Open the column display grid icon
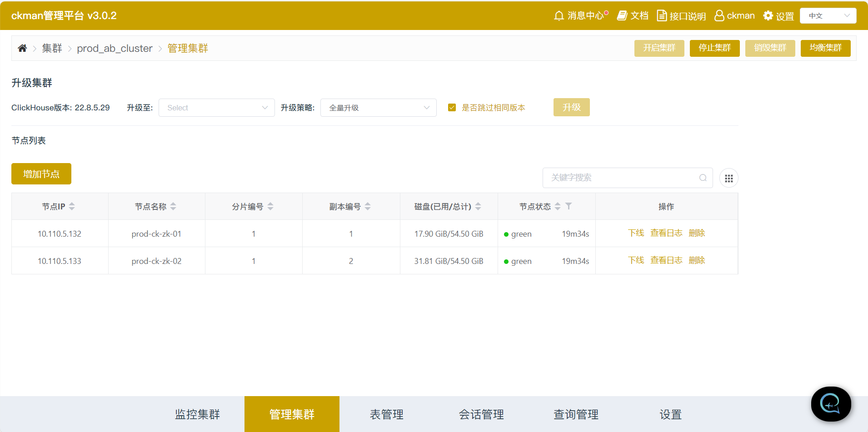 click(x=729, y=178)
